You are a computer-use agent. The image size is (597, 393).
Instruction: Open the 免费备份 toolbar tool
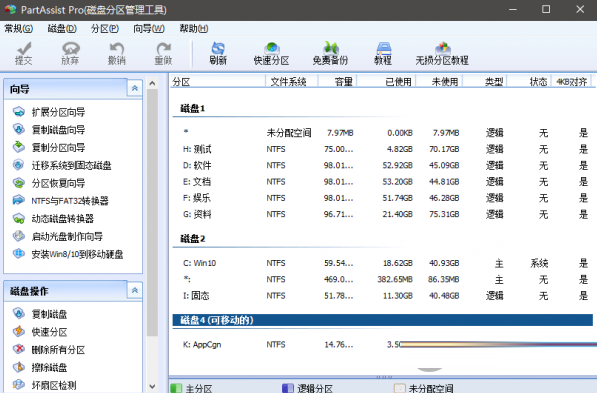point(330,53)
